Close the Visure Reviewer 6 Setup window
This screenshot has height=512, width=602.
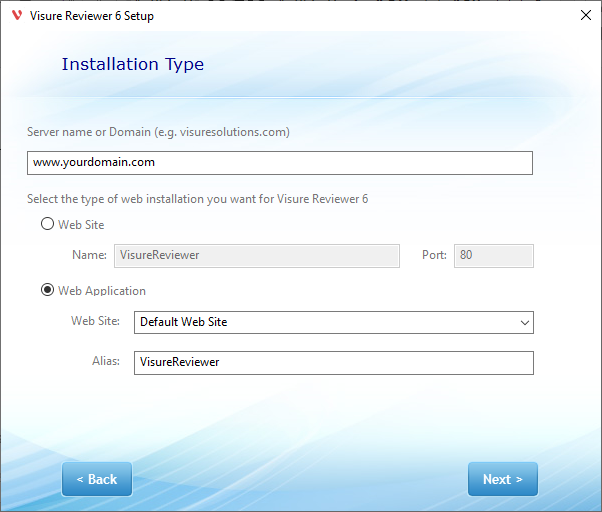point(585,15)
